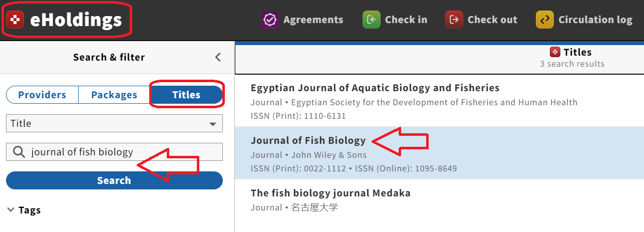This screenshot has height=232, width=644.
Task: Click the blue Search button
Action: (114, 180)
